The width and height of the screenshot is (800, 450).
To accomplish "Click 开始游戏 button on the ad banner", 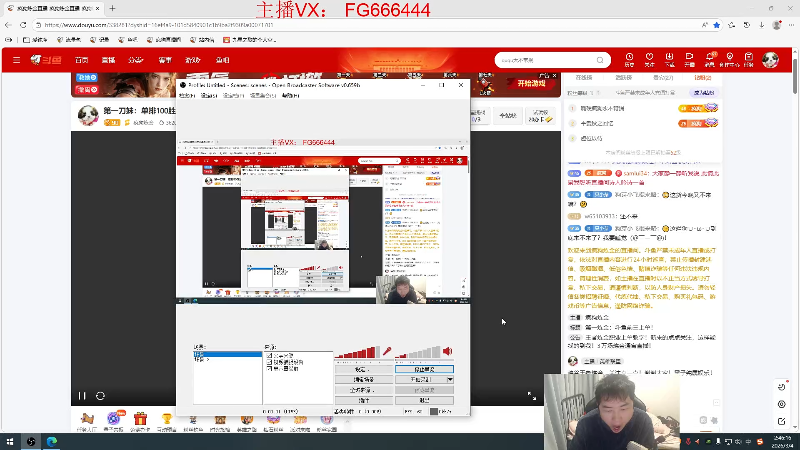I will click(532, 84).
